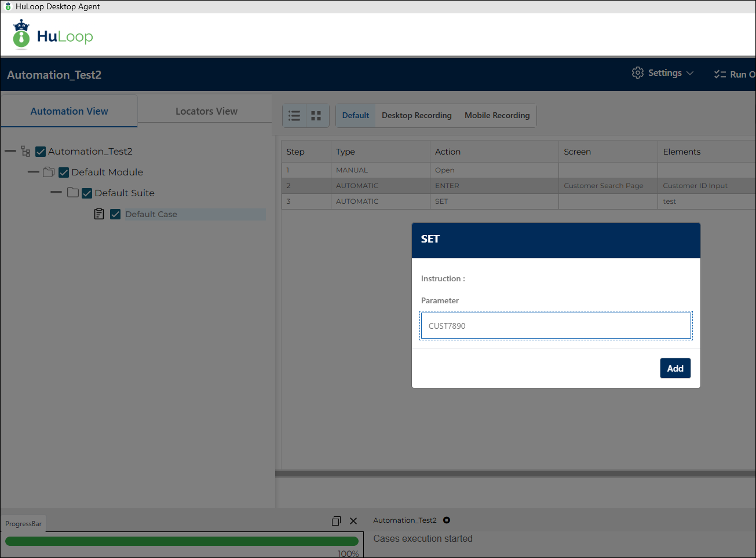Switch to grid view icon
This screenshot has width=756, height=558.
pos(316,116)
